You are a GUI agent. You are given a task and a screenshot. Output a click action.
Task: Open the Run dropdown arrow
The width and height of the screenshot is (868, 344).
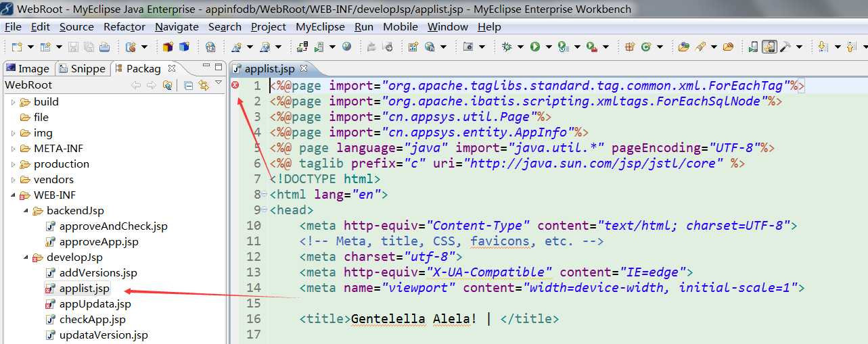pyautogui.click(x=549, y=47)
